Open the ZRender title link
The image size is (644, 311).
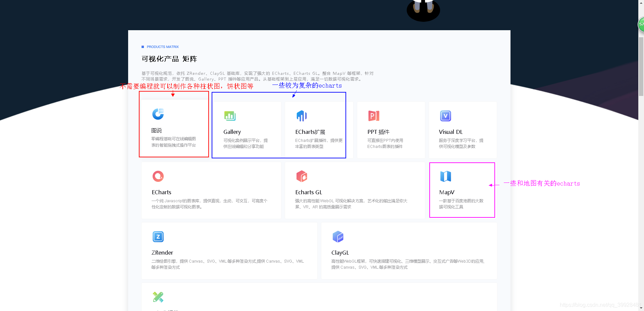[x=162, y=253]
